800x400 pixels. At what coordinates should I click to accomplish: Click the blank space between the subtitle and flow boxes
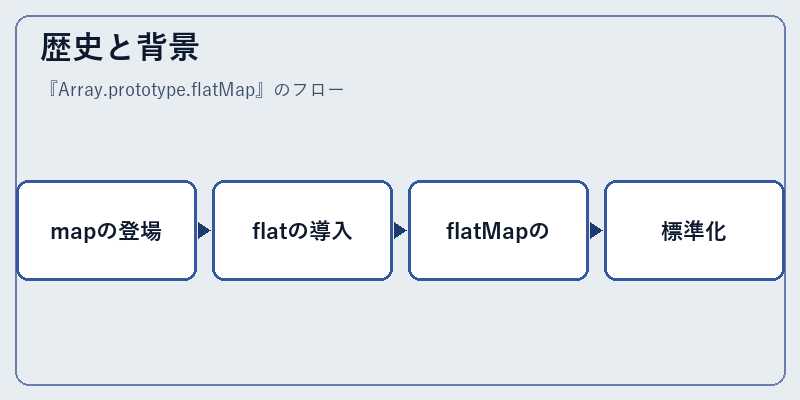coord(401,140)
